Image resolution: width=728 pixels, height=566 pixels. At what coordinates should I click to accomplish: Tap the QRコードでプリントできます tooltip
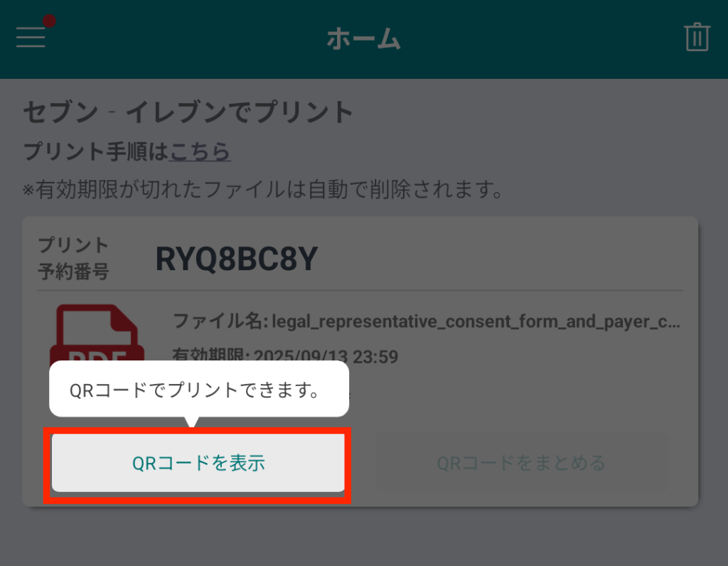pos(199,390)
